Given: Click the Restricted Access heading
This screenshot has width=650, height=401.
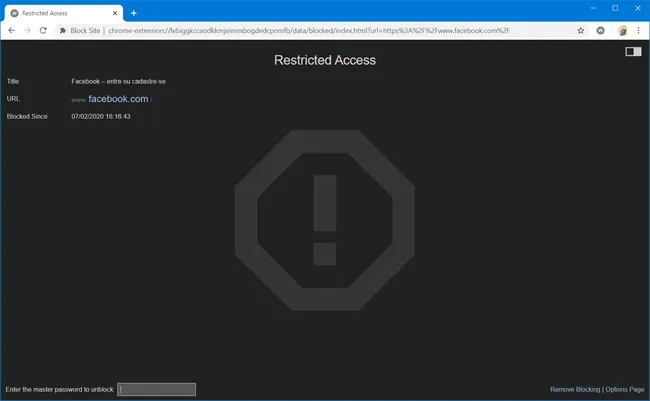Looking at the screenshot, I should pos(325,60).
